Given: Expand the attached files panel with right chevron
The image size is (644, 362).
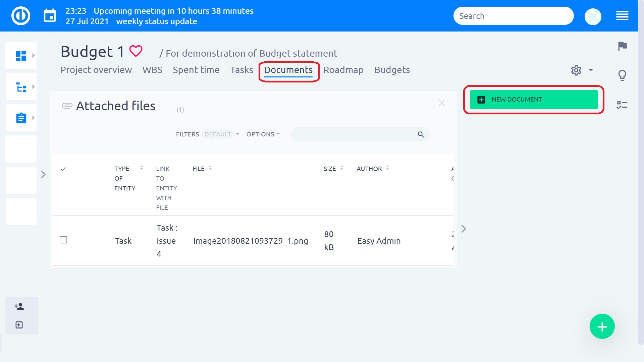Looking at the screenshot, I should coord(464,228).
